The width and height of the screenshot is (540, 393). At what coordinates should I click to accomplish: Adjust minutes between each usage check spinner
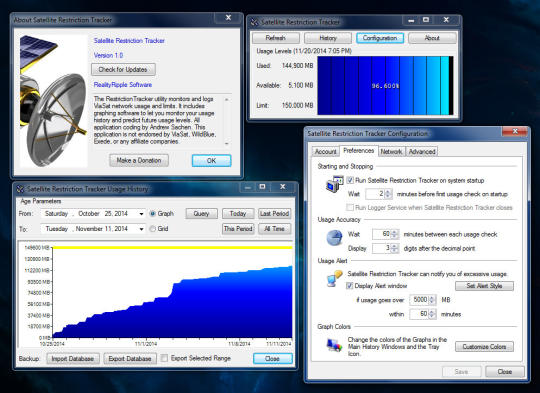395,234
